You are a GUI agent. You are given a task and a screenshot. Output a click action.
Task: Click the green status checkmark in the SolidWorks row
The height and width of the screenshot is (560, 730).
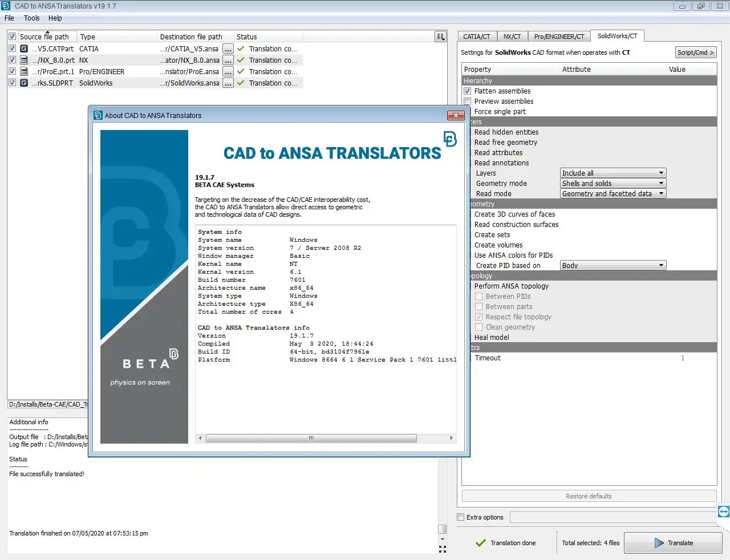coord(241,83)
